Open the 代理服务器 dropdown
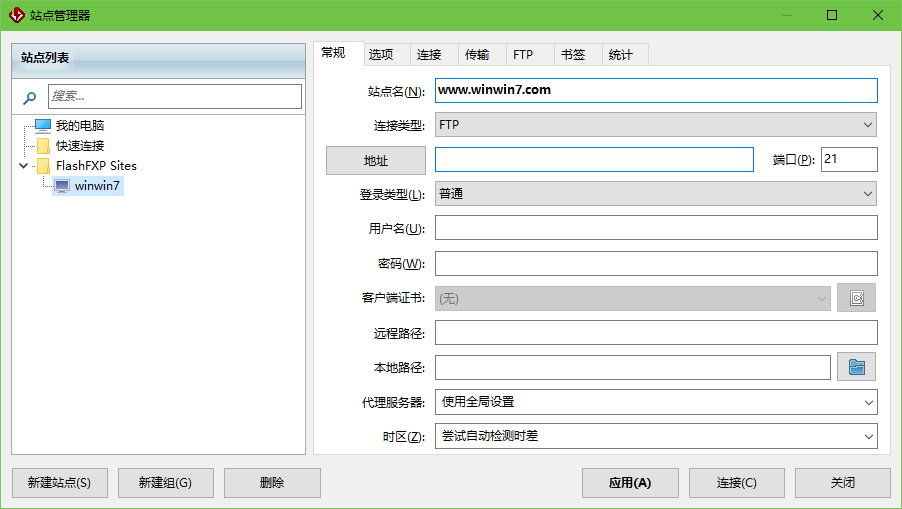Screen dimensions: 902x509 pos(656,402)
